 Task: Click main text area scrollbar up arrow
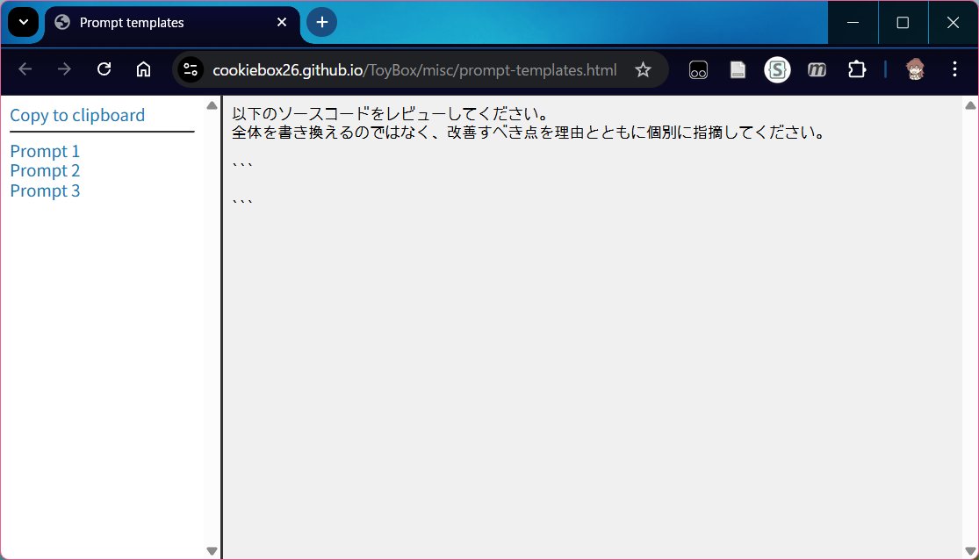coord(970,105)
